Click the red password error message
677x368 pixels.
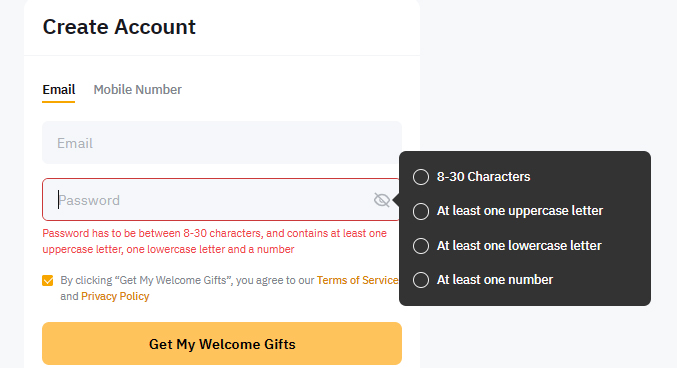point(215,241)
